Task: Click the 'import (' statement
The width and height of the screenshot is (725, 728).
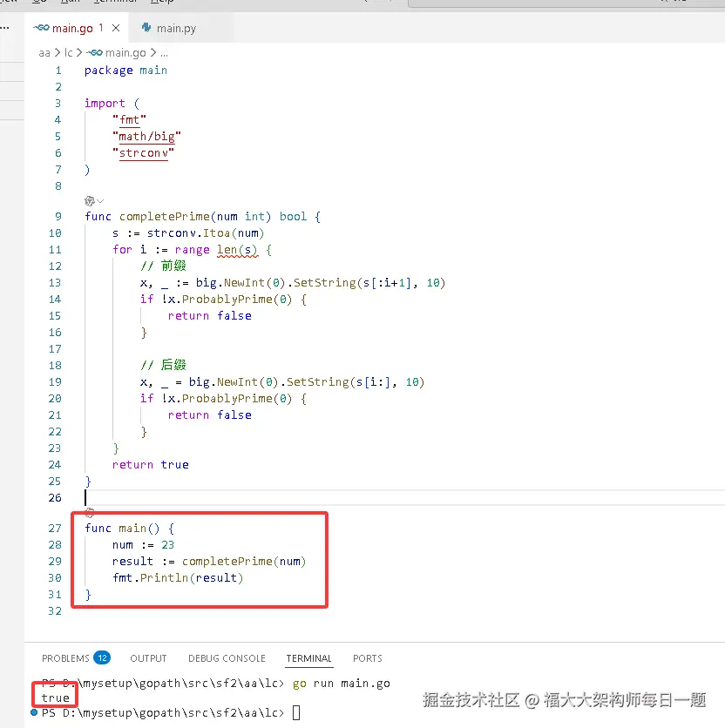Action: 112,103
